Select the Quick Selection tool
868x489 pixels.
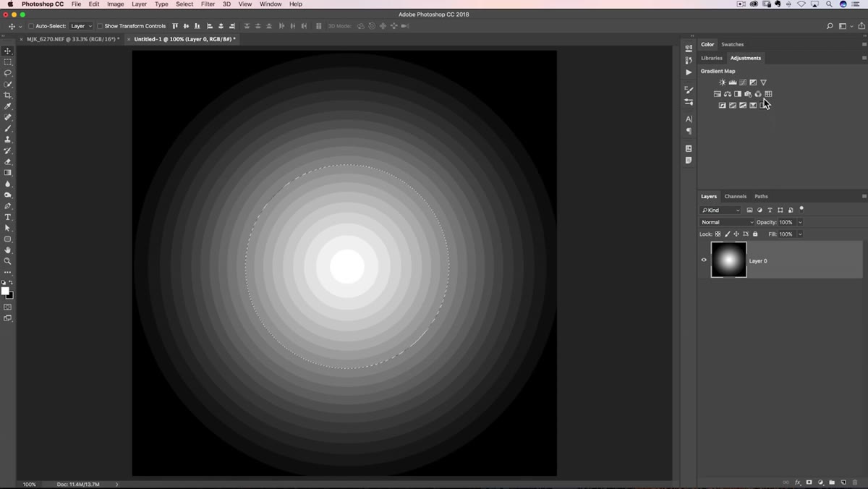point(8,85)
